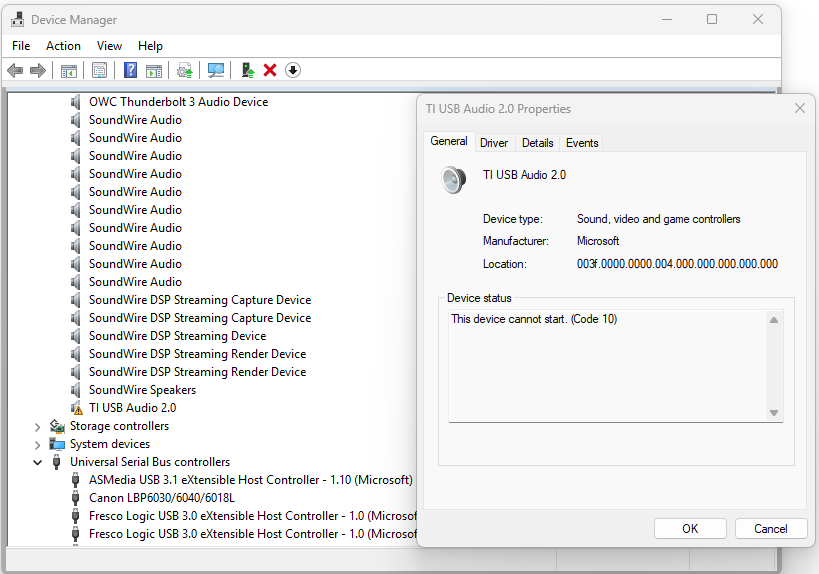Viewport: 819px width, 574px height.
Task: Click the Back arrow toolbar icon
Action: click(x=15, y=70)
